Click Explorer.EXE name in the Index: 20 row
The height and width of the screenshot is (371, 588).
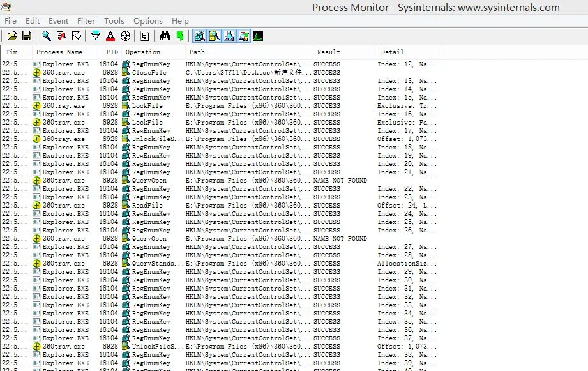[66, 164]
